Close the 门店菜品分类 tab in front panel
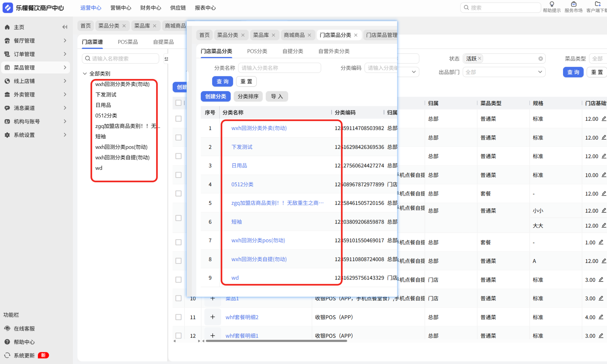The height and width of the screenshot is (364, 607). [x=356, y=35]
